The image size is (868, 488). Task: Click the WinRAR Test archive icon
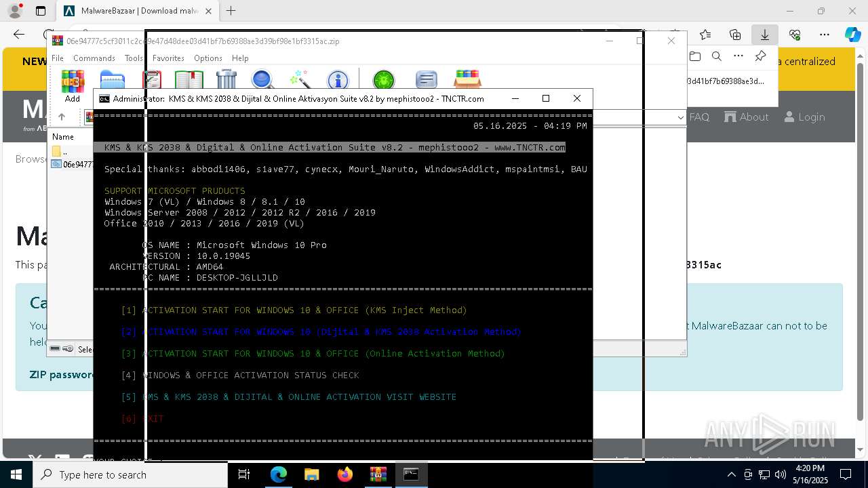click(x=152, y=80)
